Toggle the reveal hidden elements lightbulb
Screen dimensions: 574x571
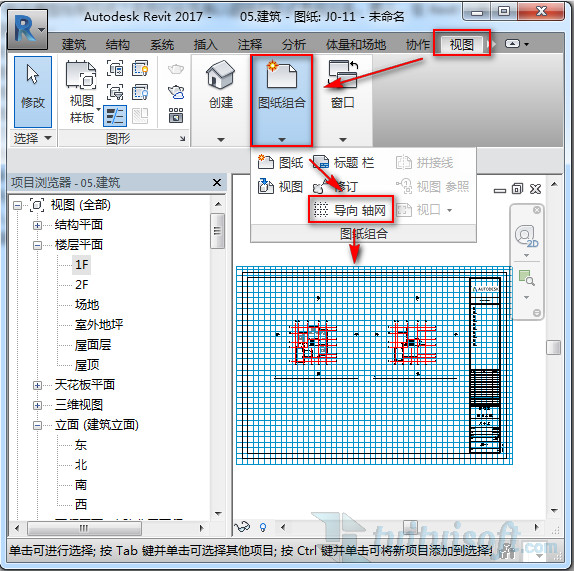(x=262, y=527)
